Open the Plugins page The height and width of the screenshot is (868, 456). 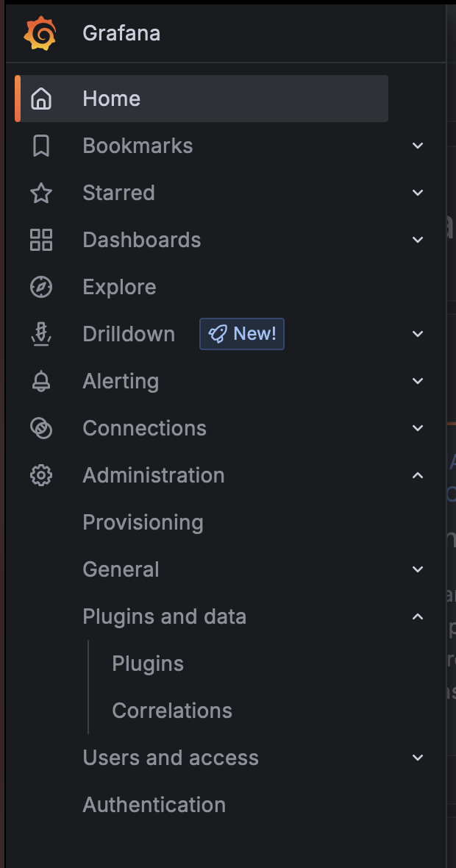click(x=148, y=664)
